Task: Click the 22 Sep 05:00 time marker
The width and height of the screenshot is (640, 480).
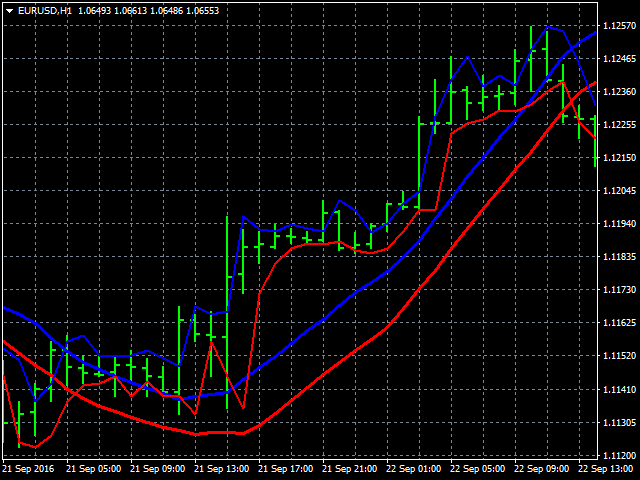Action: point(477,468)
